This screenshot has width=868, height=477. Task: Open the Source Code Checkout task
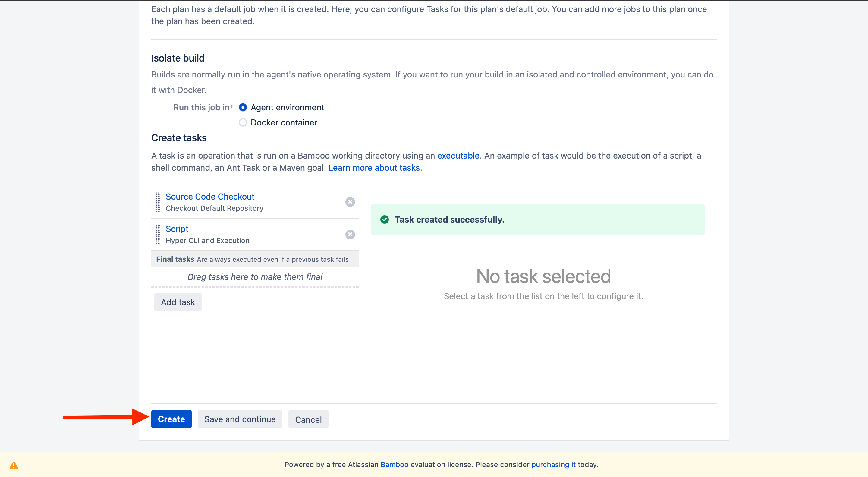209,197
